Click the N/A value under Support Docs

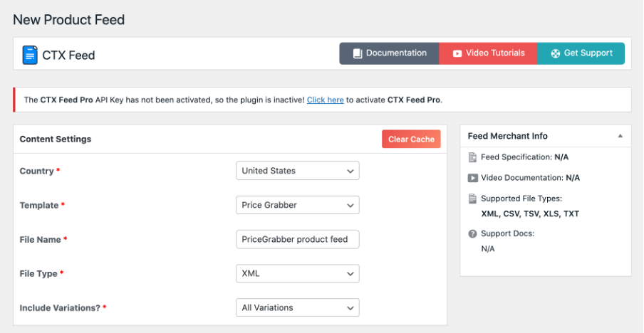pyautogui.click(x=488, y=248)
